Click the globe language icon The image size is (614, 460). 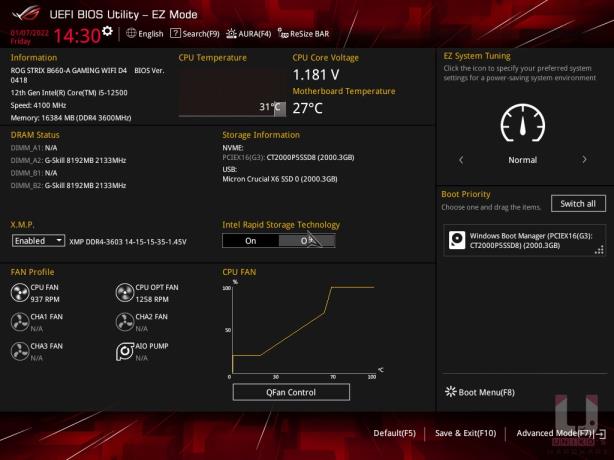(x=131, y=33)
